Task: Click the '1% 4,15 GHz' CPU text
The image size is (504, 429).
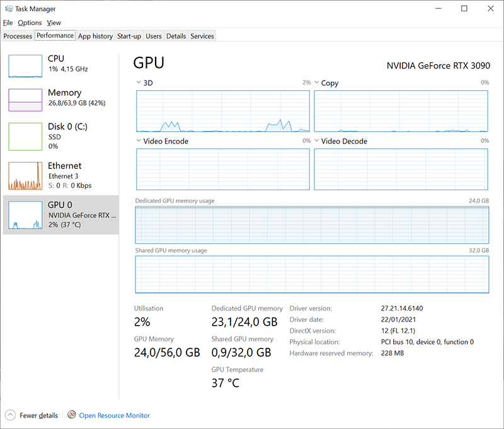Action: pyautogui.click(x=68, y=69)
